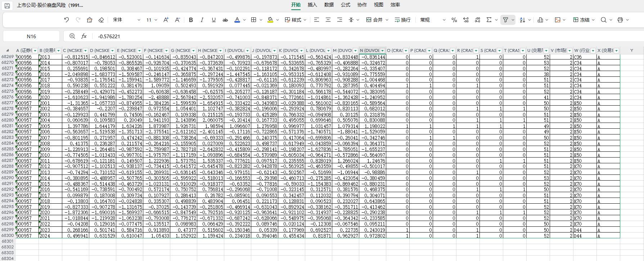The image size is (644, 261).
Task: Click the A-Z sort icon
Action: tap(522, 20)
